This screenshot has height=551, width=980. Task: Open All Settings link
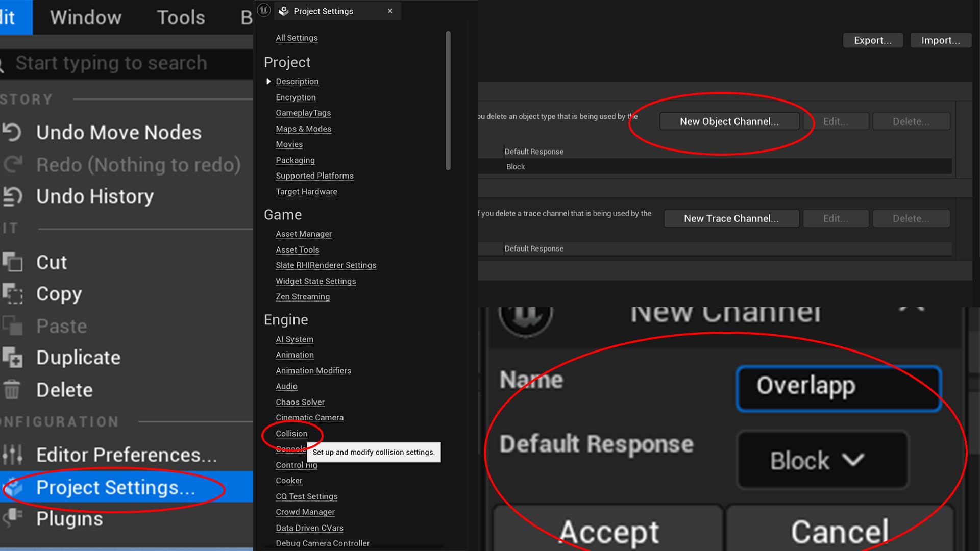tap(297, 38)
